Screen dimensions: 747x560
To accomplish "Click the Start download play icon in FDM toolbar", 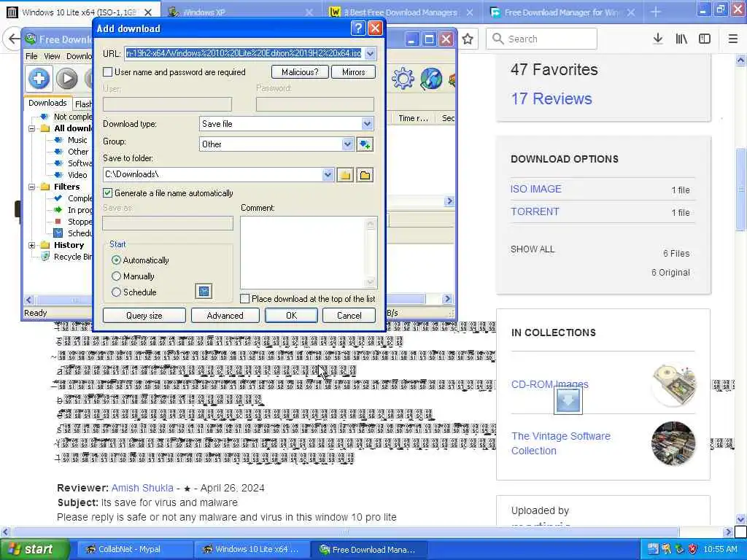I will (66, 79).
